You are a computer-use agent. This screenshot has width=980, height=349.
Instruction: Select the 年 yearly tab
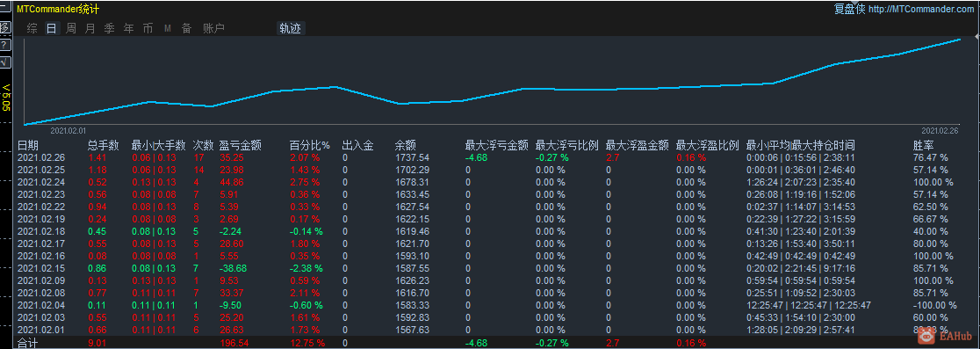129,28
